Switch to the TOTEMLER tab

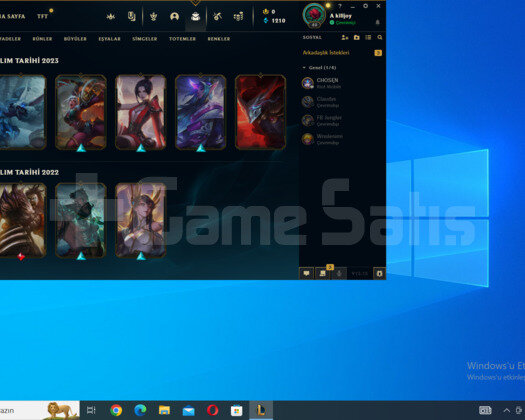point(182,39)
